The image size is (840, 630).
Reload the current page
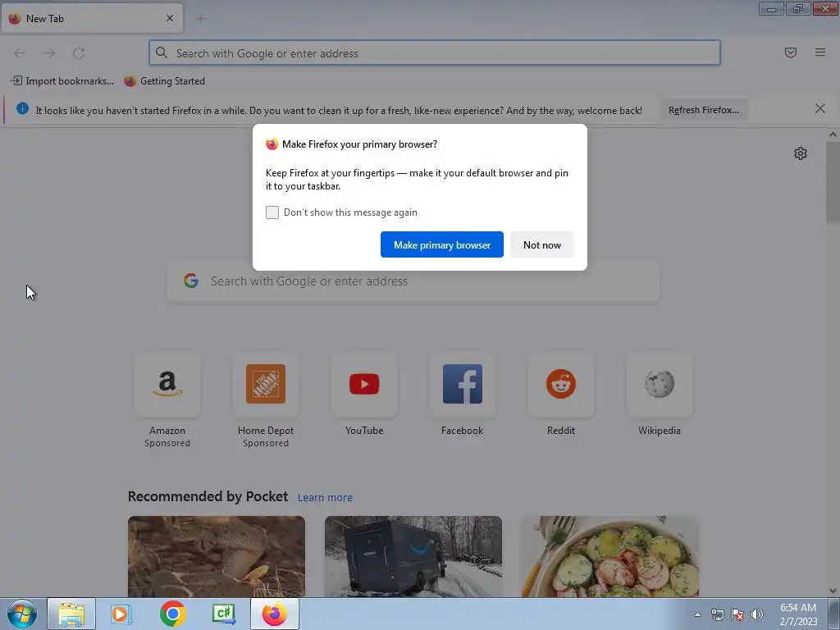coord(79,53)
